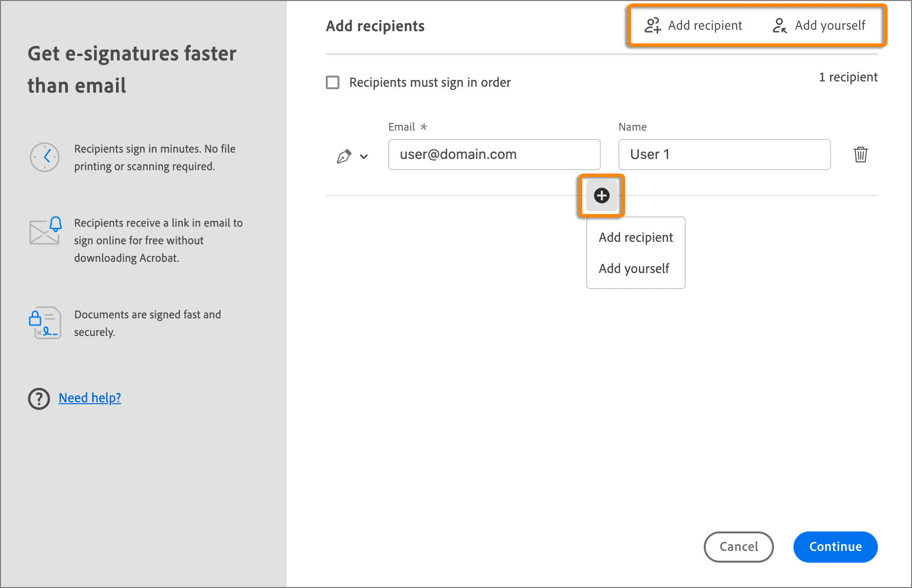The image size is (912, 588).
Task: Click the Add yourself icon in the top toolbar
Action: 780,25
